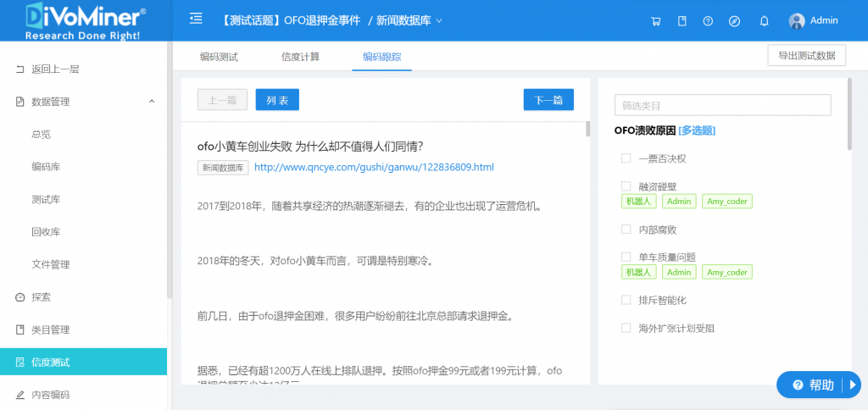Viewport: 868px width, 410px height.
Task: Open the notification bell
Action: click(x=765, y=21)
